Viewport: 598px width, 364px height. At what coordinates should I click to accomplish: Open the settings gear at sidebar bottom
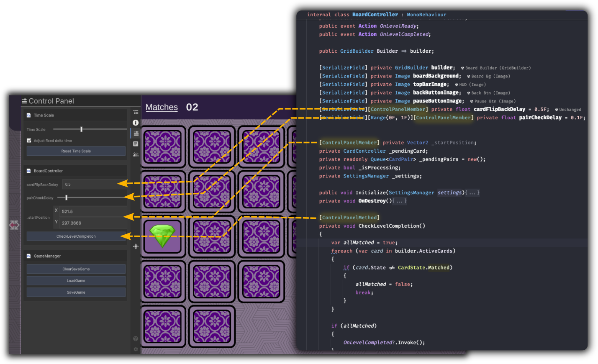pos(136,349)
